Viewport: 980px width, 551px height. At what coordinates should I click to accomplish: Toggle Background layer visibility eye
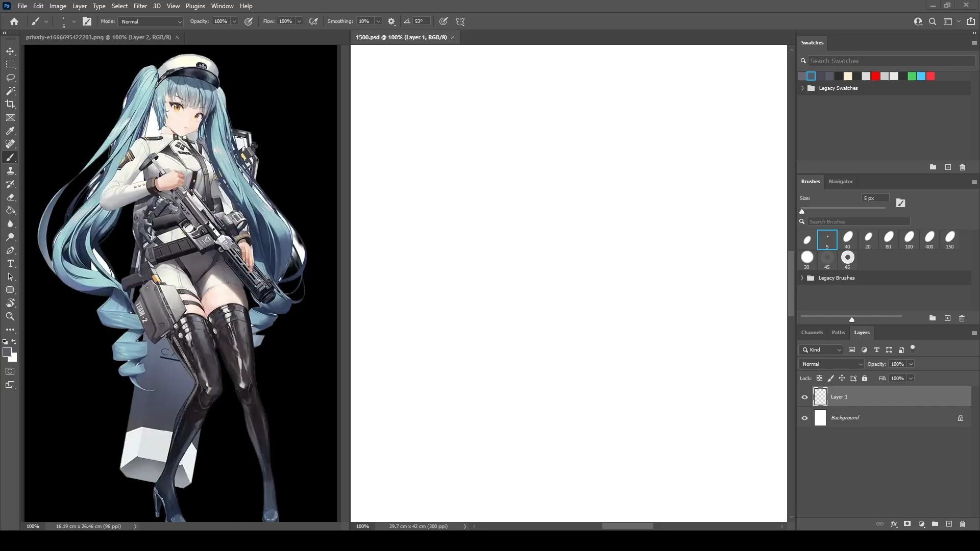(804, 418)
